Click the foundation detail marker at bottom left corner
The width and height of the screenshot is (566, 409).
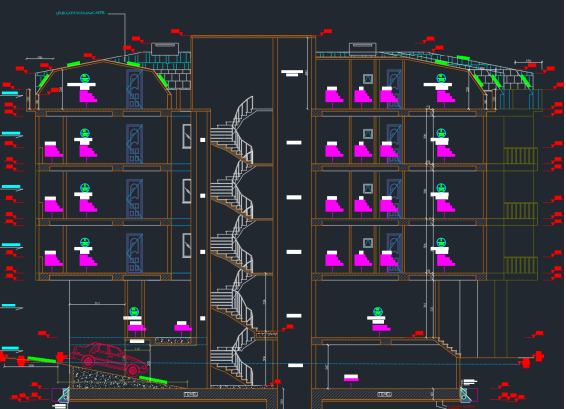coord(60,395)
